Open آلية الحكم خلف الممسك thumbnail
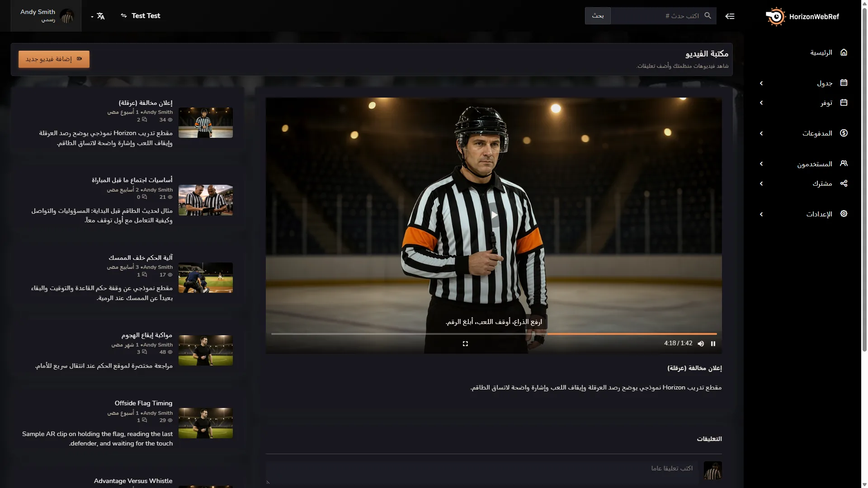Screen dimensions: 868x488 [206, 277]
